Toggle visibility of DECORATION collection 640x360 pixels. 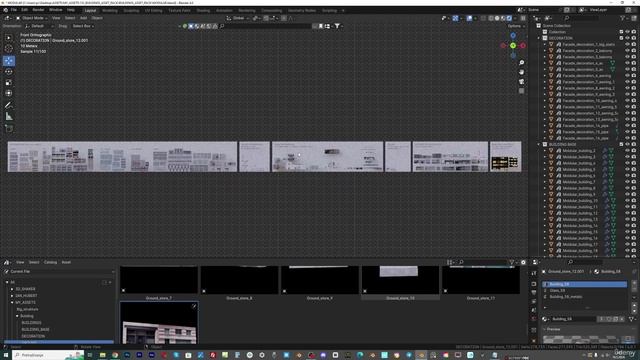click(627, 38)
